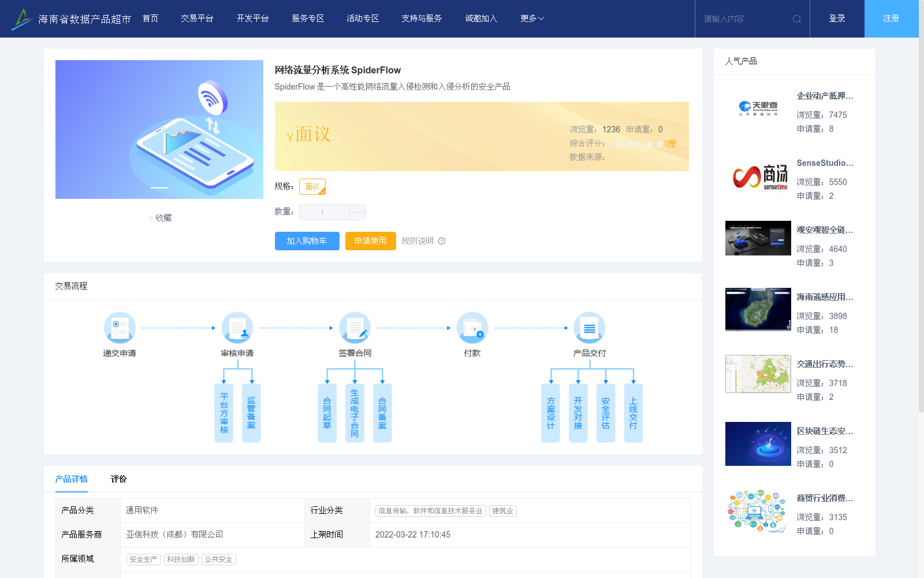Click the 平台方审核 sub-step box
The width and height of the screenshot is (924, 578).
click(223, 413)
